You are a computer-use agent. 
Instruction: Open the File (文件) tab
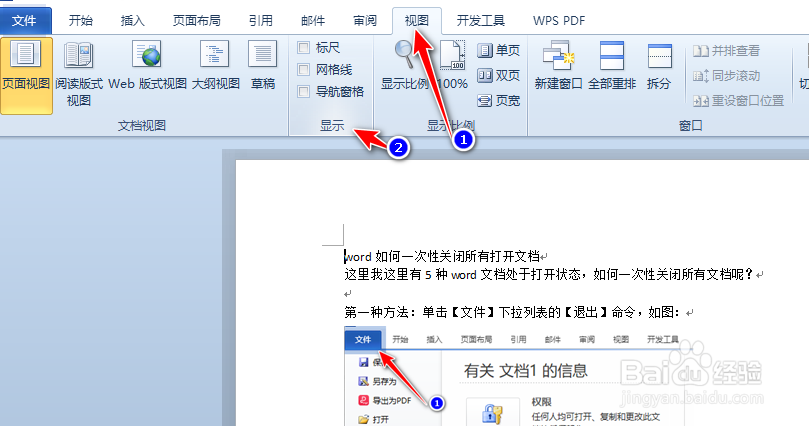tap(25, 21)
